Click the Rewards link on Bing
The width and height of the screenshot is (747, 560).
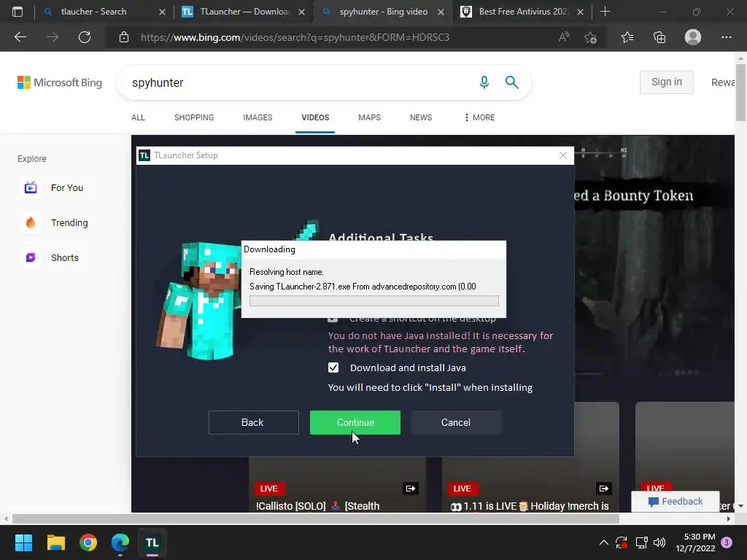[x=723, y=82]
